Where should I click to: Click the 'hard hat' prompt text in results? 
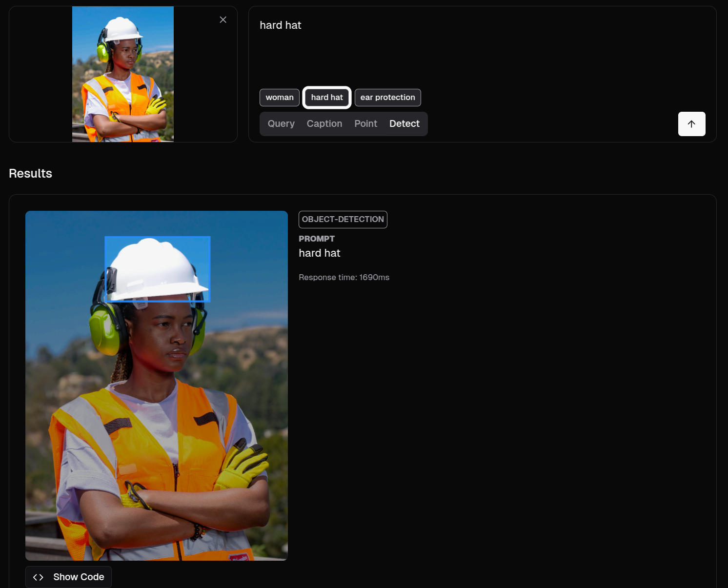pos(320,253)
